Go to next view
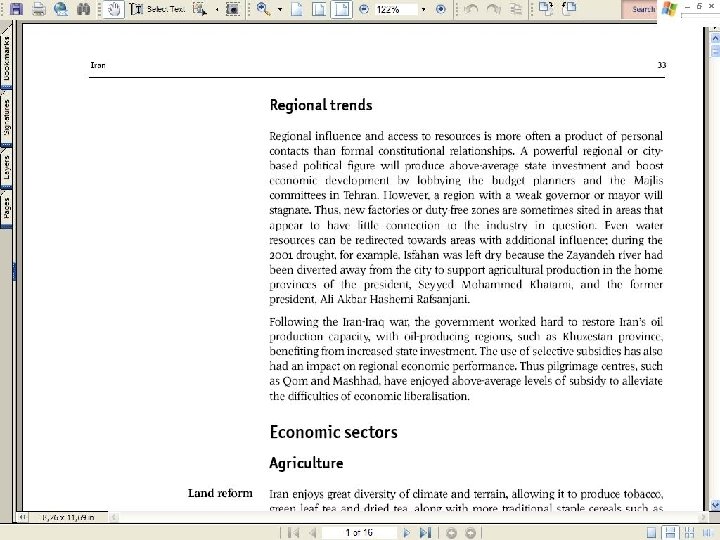Viewport: 720px width, 540px height. coord(470,533)
